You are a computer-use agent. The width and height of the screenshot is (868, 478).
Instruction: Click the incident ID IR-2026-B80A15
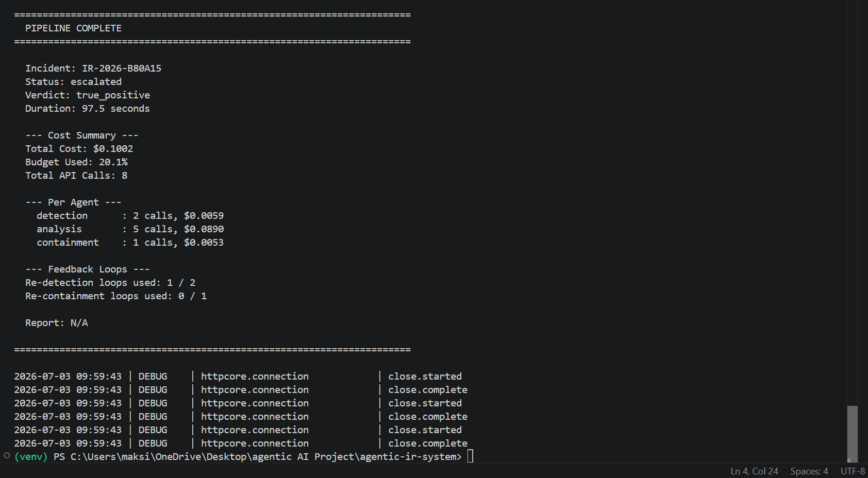click(122, 68)
